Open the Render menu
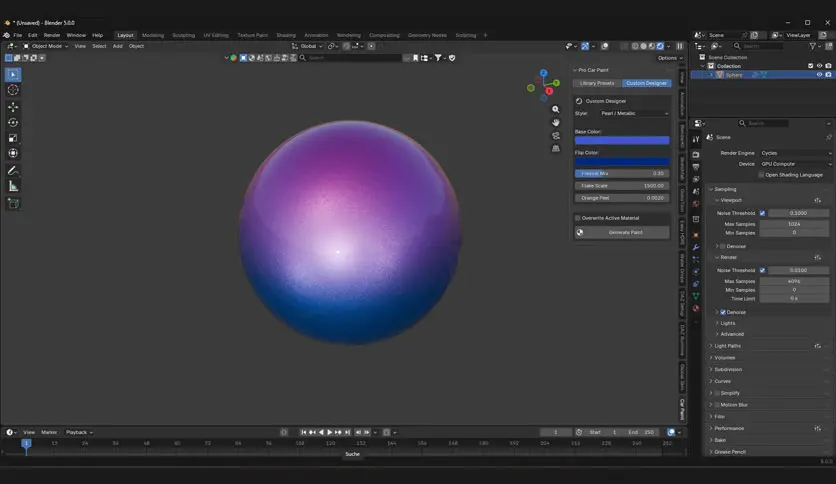Screen dimensions: 836x484 [x=52, y=35]
